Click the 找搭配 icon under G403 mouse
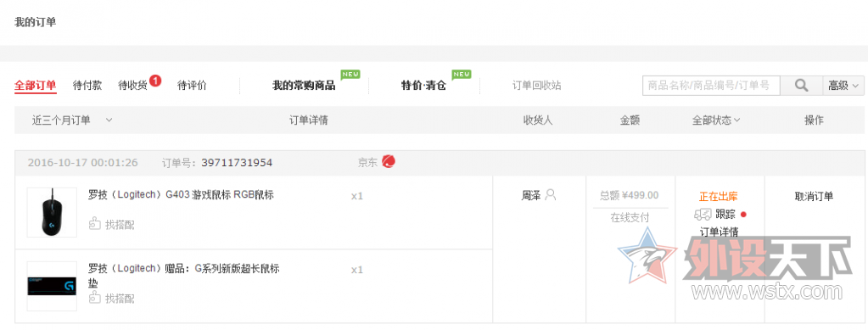The width and height of the screenshot is (868, 330). [x=94, y=224]
